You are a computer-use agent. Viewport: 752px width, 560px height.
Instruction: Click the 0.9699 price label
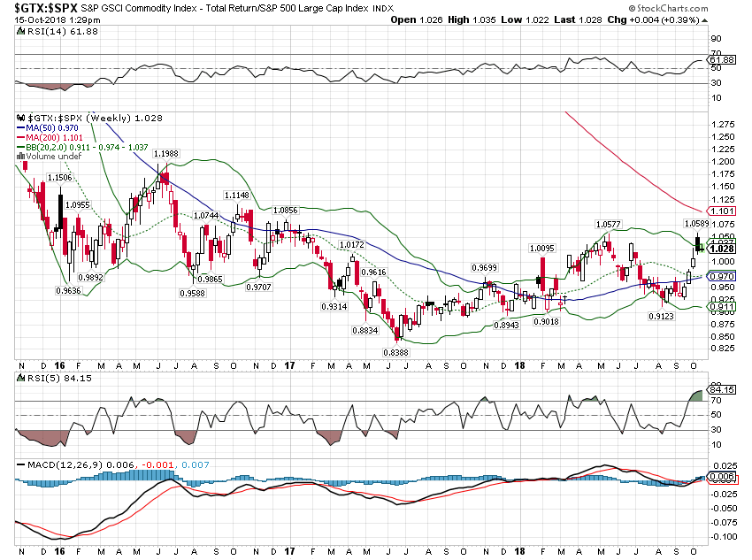click(485, 268)
